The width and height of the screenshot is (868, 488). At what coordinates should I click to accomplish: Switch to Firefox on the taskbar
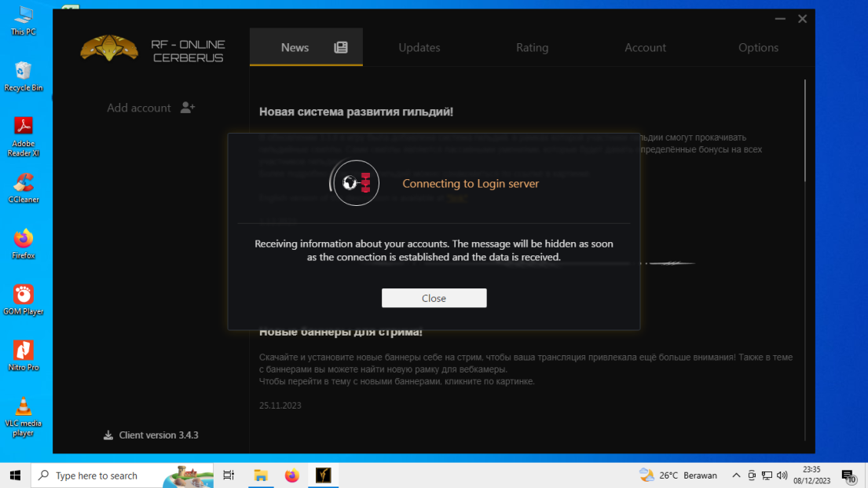[x=291, y=475]
